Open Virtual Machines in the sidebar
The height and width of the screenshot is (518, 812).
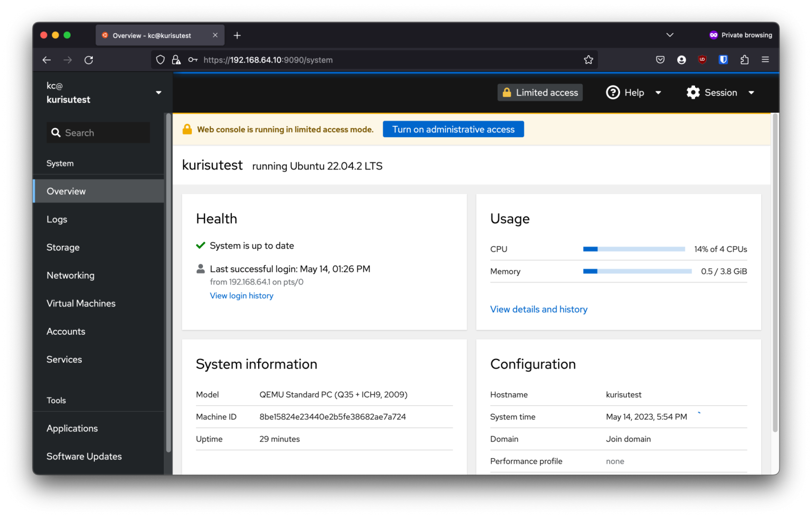point(81,303)
